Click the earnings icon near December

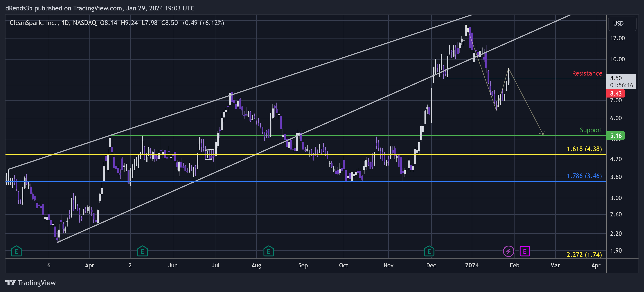[429, 251]
